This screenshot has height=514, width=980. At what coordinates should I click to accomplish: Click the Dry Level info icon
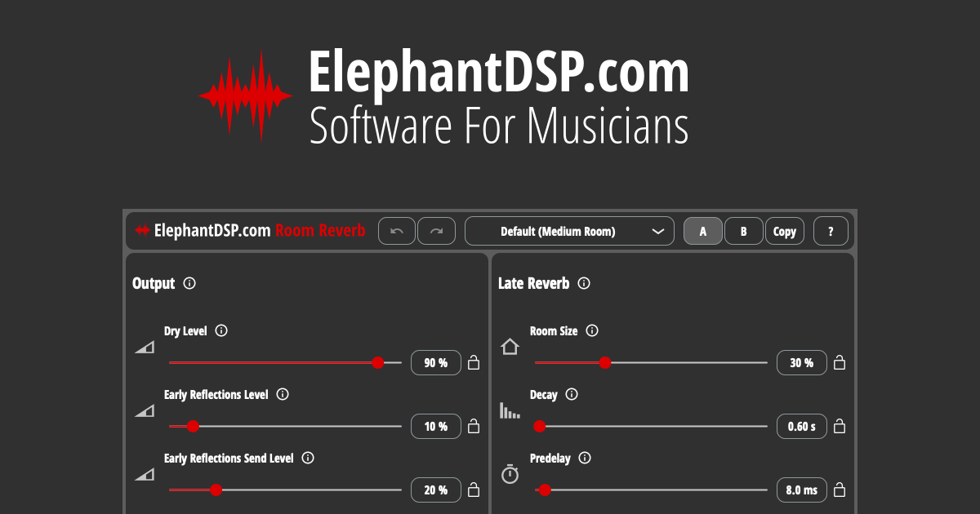pos(221,330)
